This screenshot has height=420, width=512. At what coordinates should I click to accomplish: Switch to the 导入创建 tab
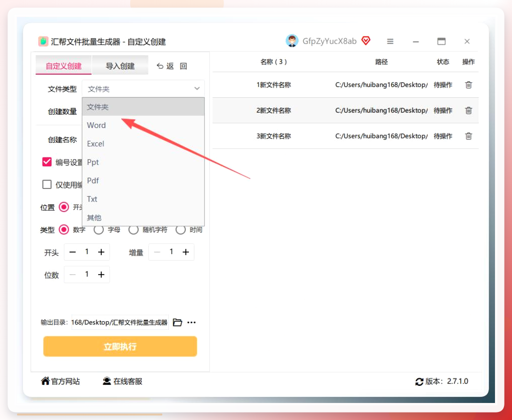[x=120, y=66]
